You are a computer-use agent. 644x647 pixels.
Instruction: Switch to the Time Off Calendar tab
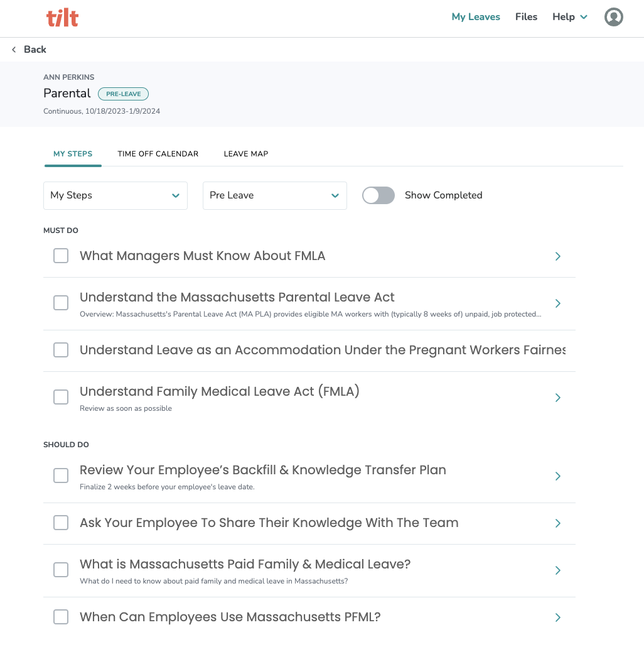pos(158,154)
